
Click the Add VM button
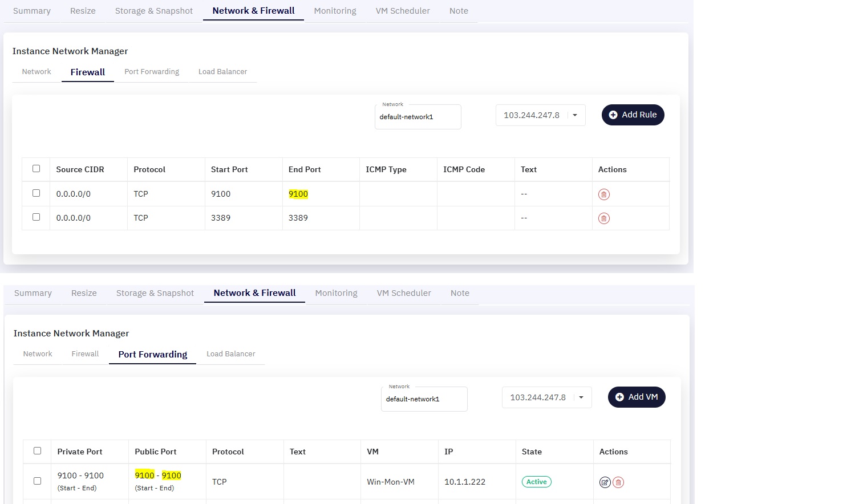[x=637, y=397]
